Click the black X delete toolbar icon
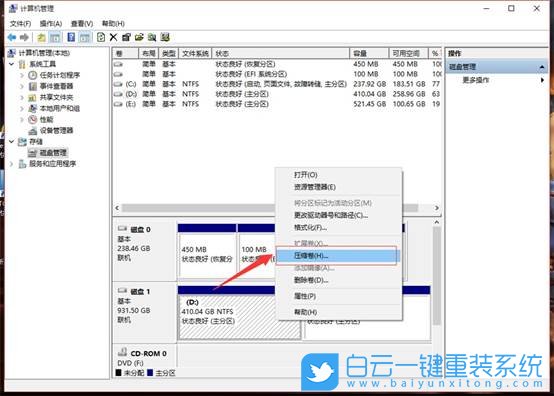Viewport: 554px width, 396px height. [113, 37]
